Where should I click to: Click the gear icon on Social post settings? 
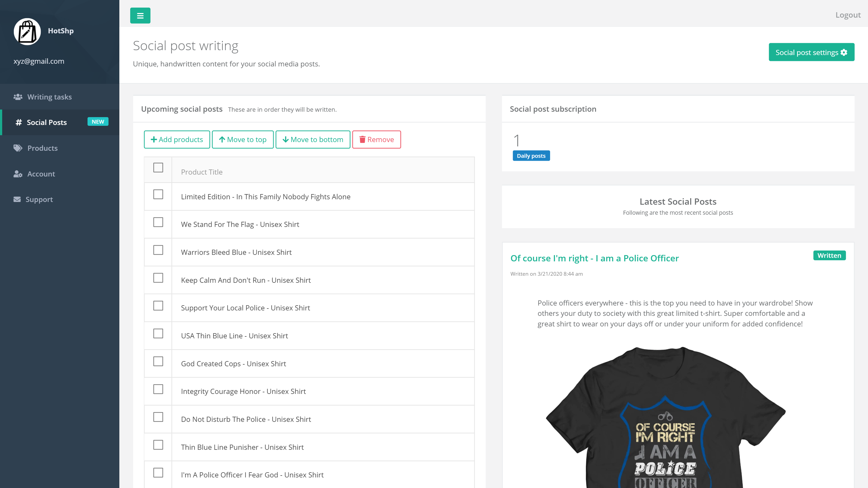point(844,52)
